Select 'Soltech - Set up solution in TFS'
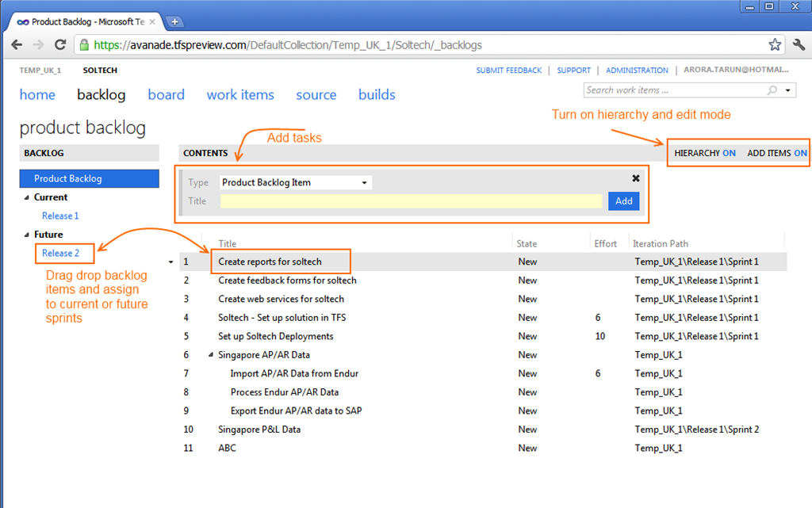Viewport: 812px width, 508px height. (282, 318)
